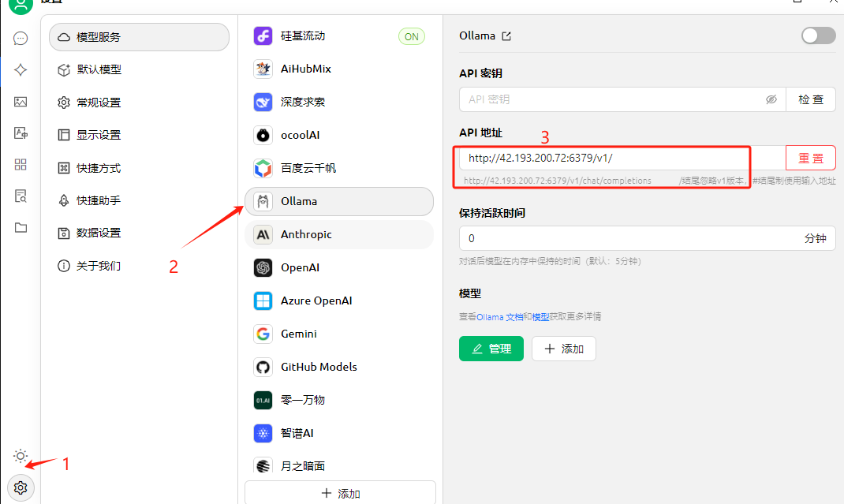Select the Azure OpenAI provider
Viewport: 844px width, 504px height.
(339, 301)
